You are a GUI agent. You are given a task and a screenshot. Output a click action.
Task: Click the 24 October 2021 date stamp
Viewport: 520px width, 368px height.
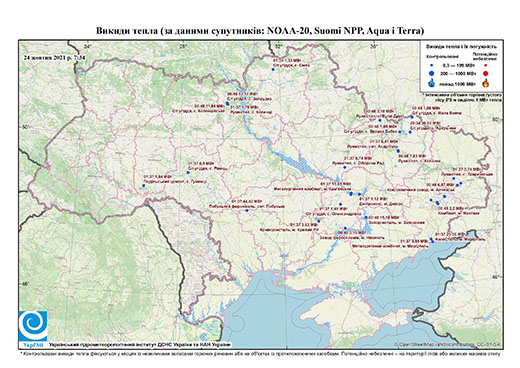coord(54,57)
